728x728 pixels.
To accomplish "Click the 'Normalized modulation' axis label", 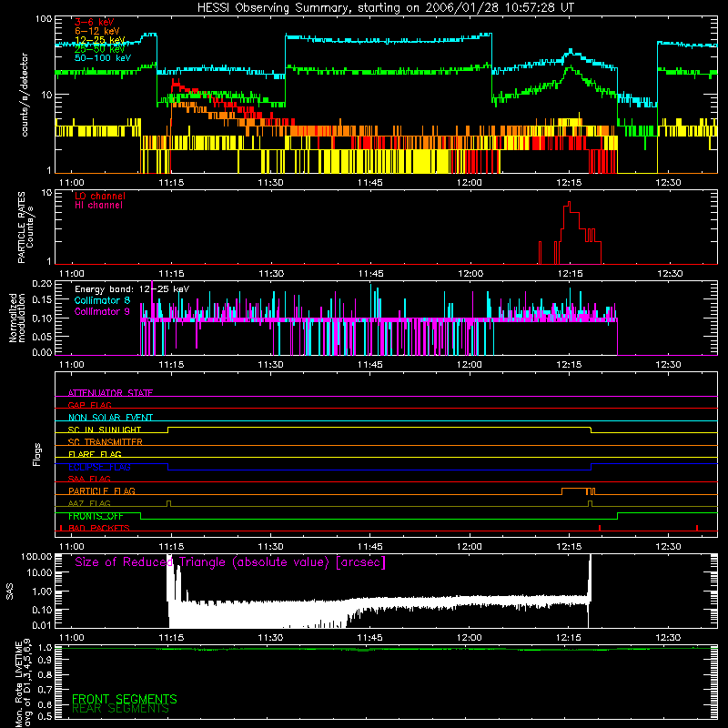I will [17, 318].
